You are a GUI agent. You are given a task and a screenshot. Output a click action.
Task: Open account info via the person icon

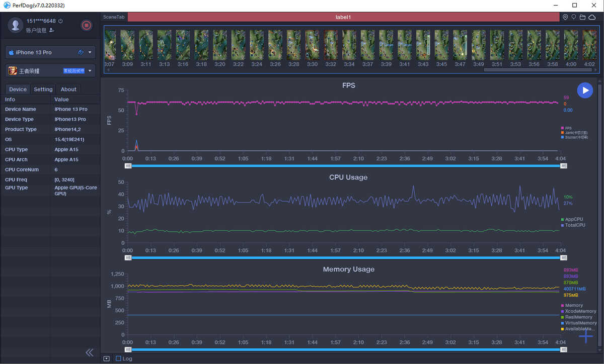click(51, 30)
